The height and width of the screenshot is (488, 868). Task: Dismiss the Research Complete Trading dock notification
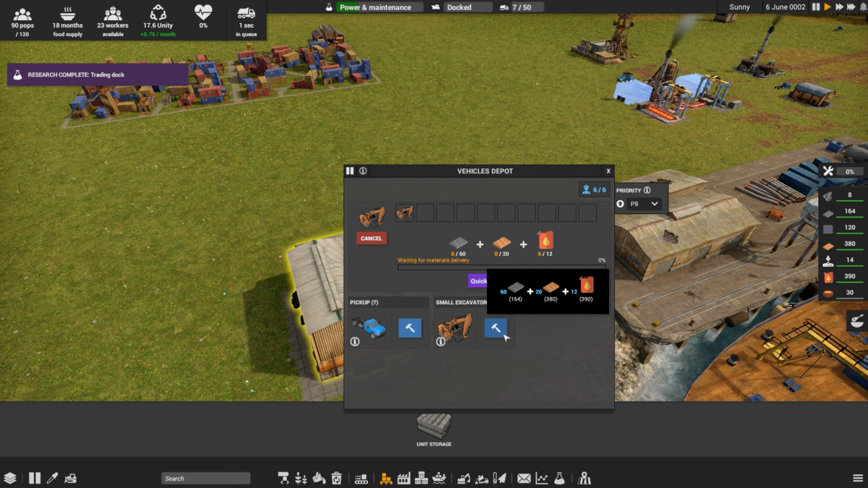pyautogui.click(x=98, y=74)
